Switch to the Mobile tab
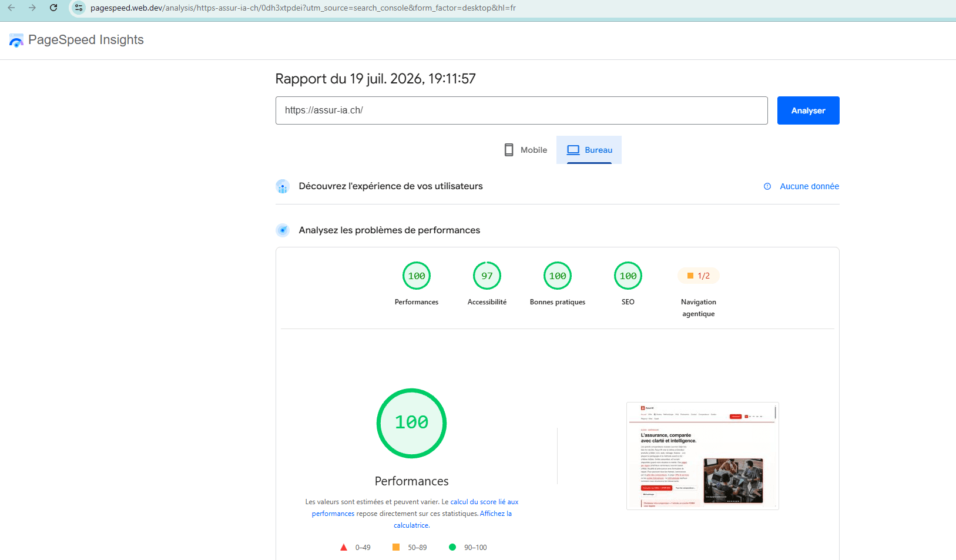 (x=526, y=150)
